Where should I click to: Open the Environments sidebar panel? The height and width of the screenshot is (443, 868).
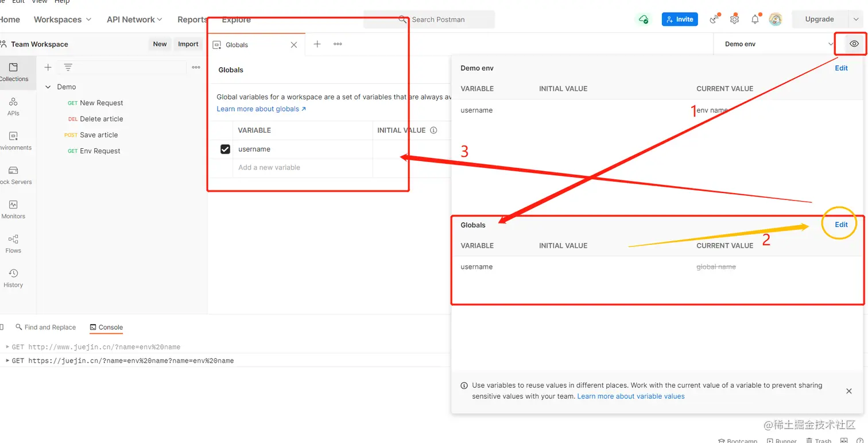pyautogui.click(x=13, y=141)
